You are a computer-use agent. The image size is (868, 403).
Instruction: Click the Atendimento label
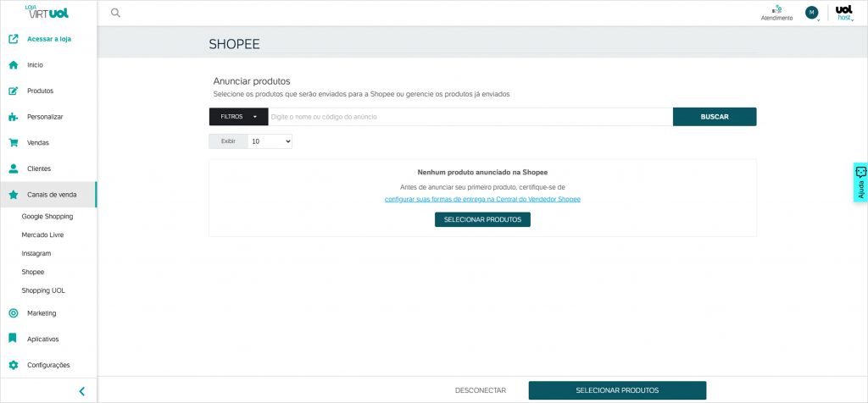[776, 19]
